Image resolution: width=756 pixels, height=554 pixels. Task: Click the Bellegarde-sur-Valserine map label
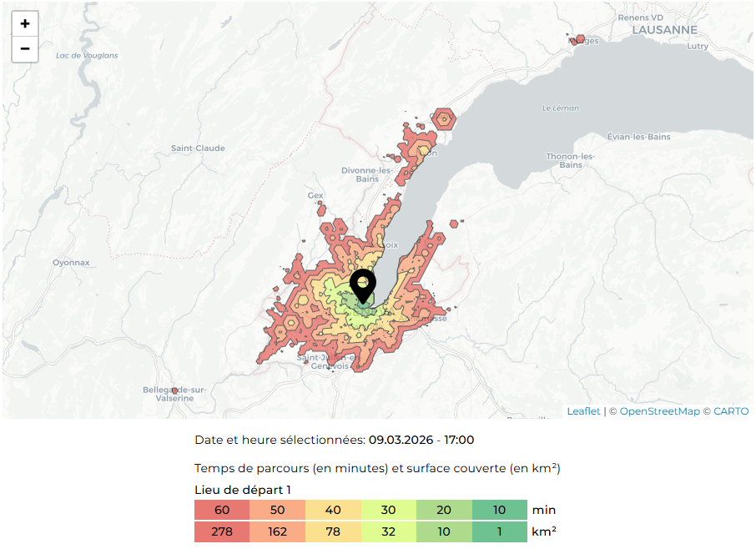[174, 394]
